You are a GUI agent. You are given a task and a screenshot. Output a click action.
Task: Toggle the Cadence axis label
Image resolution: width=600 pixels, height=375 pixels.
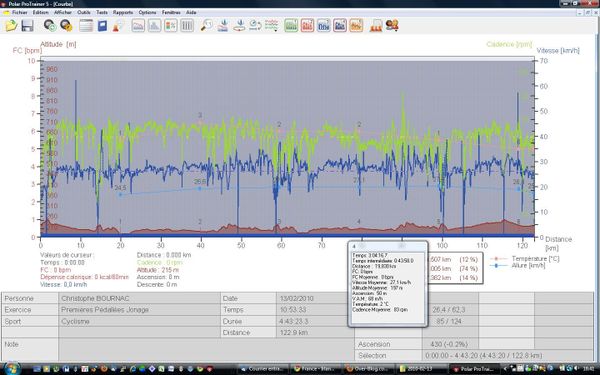509,44
